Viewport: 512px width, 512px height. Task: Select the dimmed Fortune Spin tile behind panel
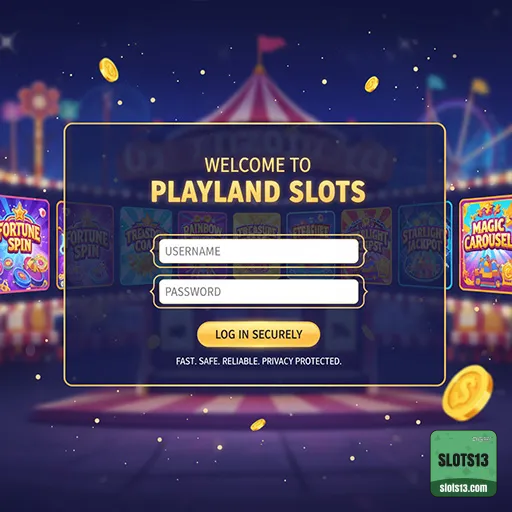[87, 246]
